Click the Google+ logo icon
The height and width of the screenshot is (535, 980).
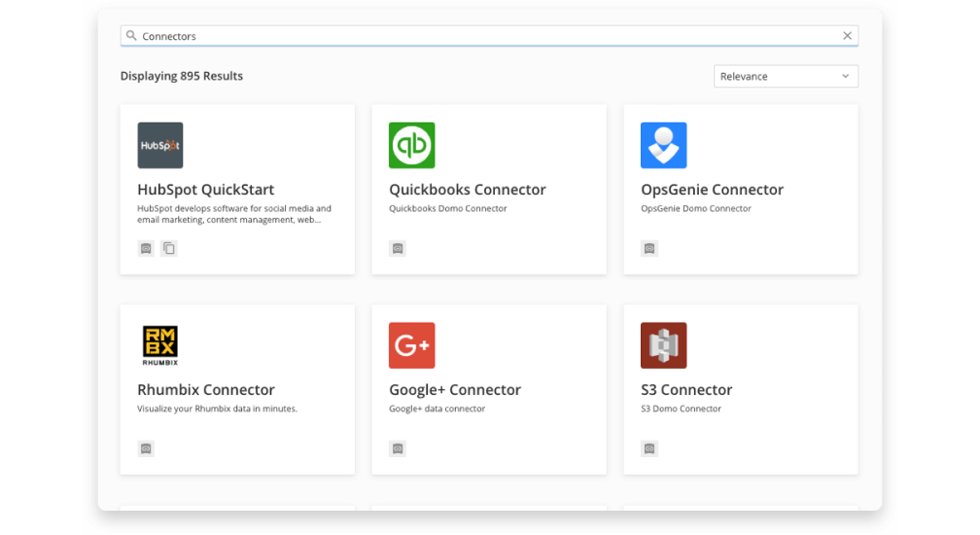412,345
